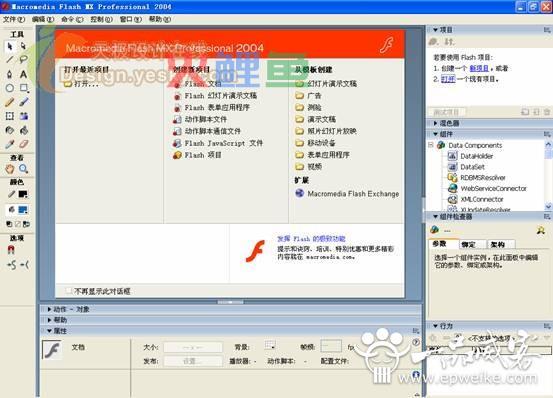This screenshot has height=398, width=553.
Task: Collapse the 属性 panel
Action: 49,331
